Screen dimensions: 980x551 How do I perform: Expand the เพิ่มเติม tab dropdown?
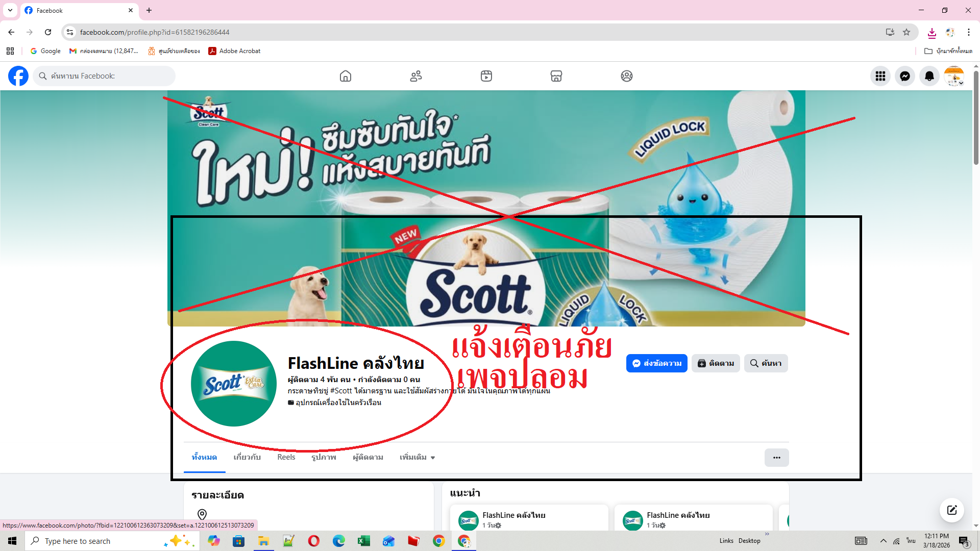click(x=417, y=457)
